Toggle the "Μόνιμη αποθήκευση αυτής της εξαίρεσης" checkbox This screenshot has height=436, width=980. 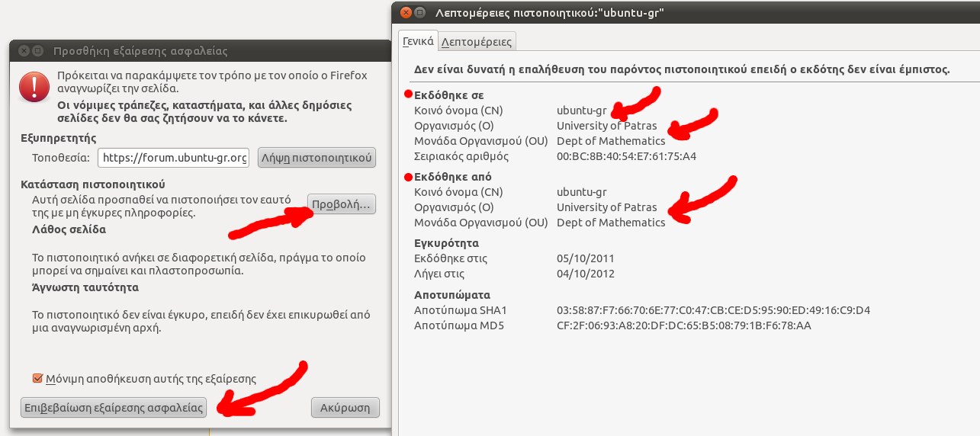pyautogui.click(x=37, y=378)
